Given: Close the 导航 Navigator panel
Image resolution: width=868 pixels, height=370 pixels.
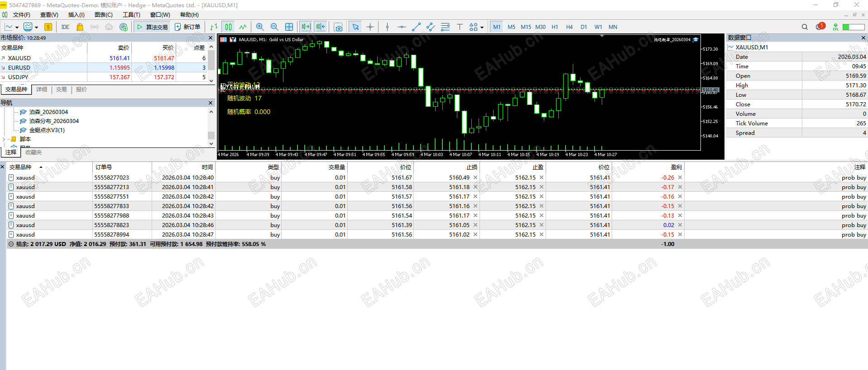Looking at the screenshot, I should [211, 103].
